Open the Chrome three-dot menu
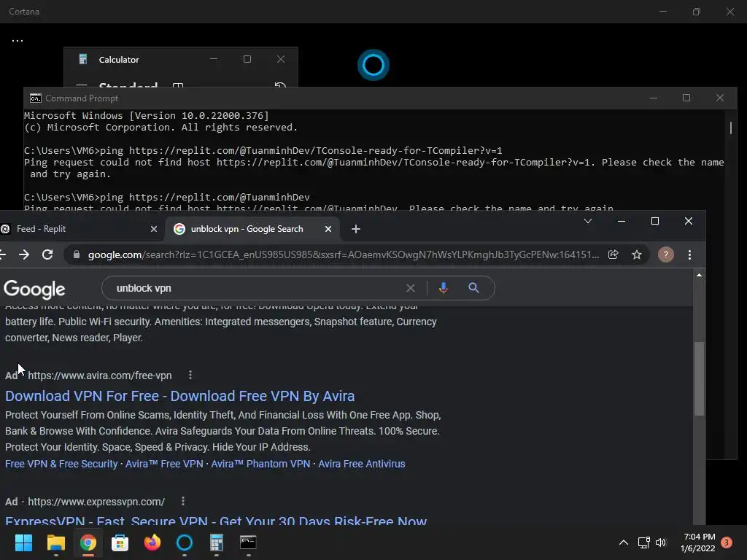 pyautogui.click(x=689, y=254)
